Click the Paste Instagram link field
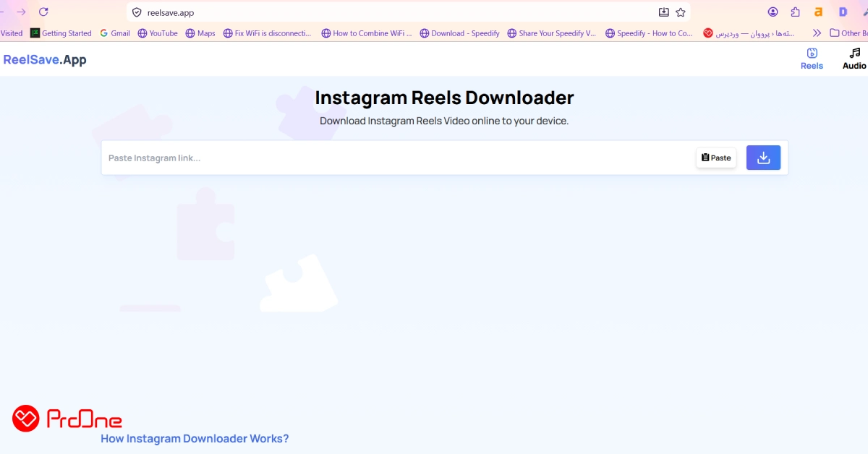Image resolution: width=868 pixels, height=454 pixels. click(x=398, y=158)
